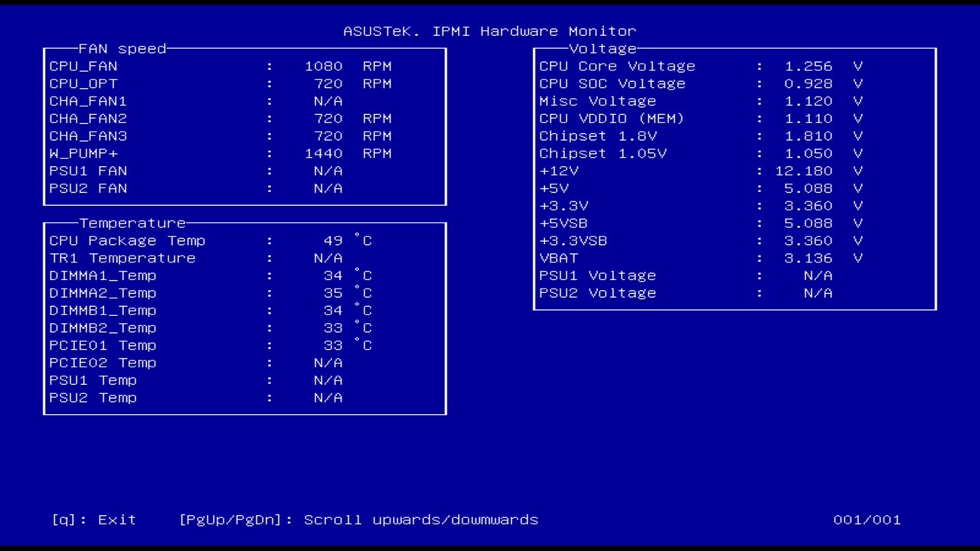Viewport: 980px width, 551px height.
Task: Select the PSU1 FAN label
Action: (x=88, y=171)
